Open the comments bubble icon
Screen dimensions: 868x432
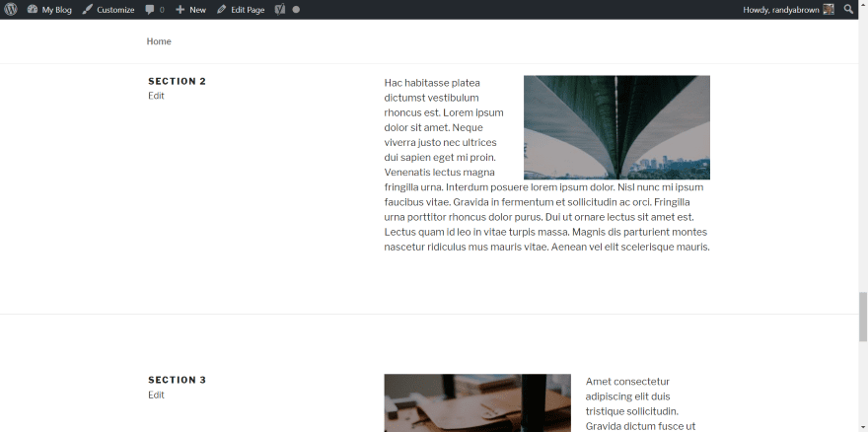pos(150,10)
